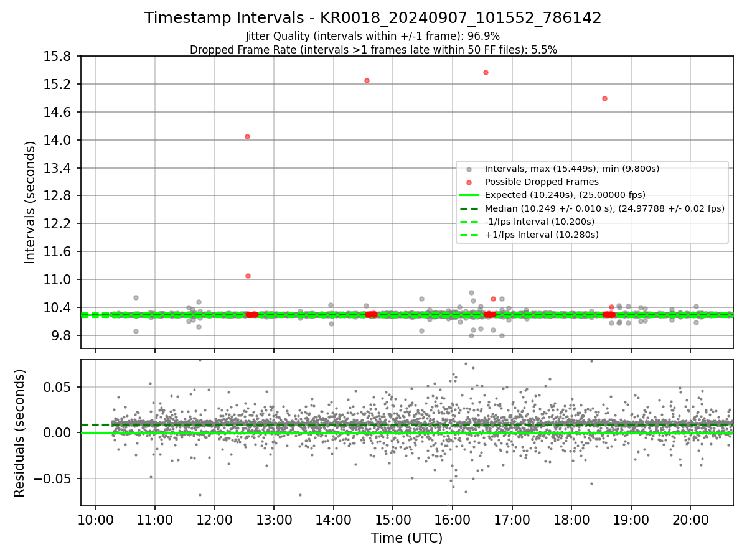
Task: Click the highest red dropped-frame point near 15.4 seconds
Action: point(486,72)
